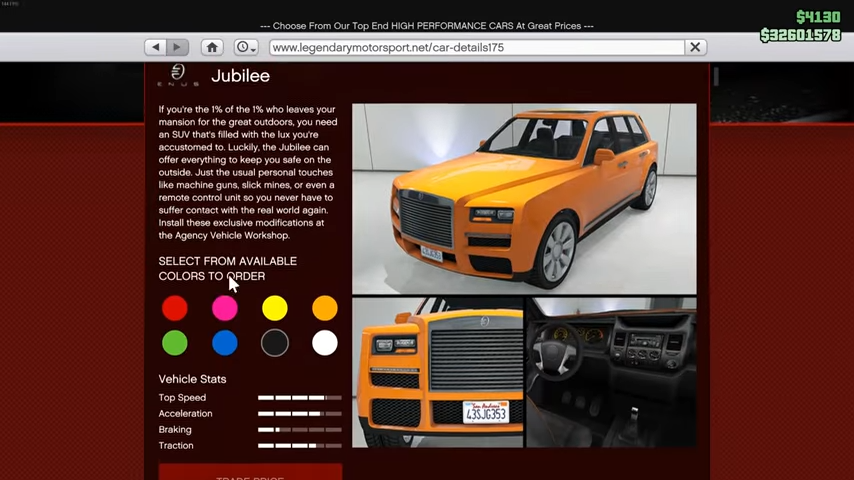The image size is (854, 480).
Task: Click the Vehicle Stats heading
Action: (192, 379)
